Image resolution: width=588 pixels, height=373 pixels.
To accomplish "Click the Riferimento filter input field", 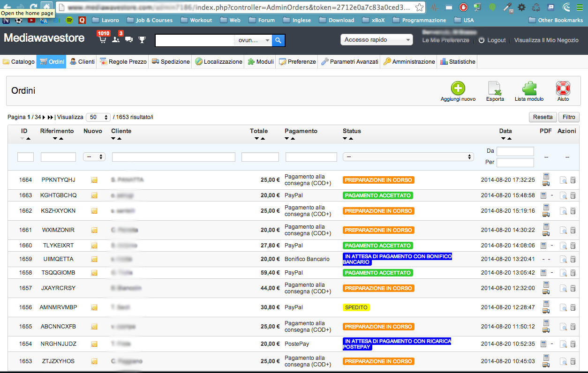I will point(58,157).
